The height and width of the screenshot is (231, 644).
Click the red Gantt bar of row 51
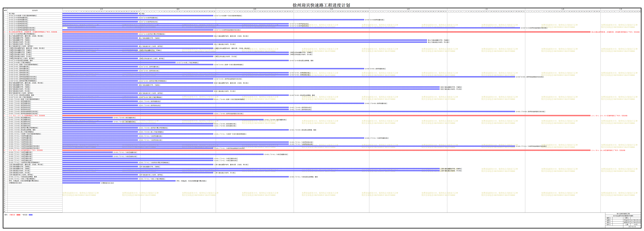(x=327, y=115)
